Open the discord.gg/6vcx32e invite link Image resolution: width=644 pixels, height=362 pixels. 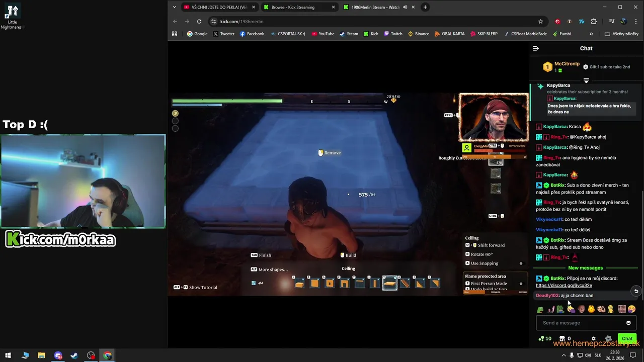[564, 285]
